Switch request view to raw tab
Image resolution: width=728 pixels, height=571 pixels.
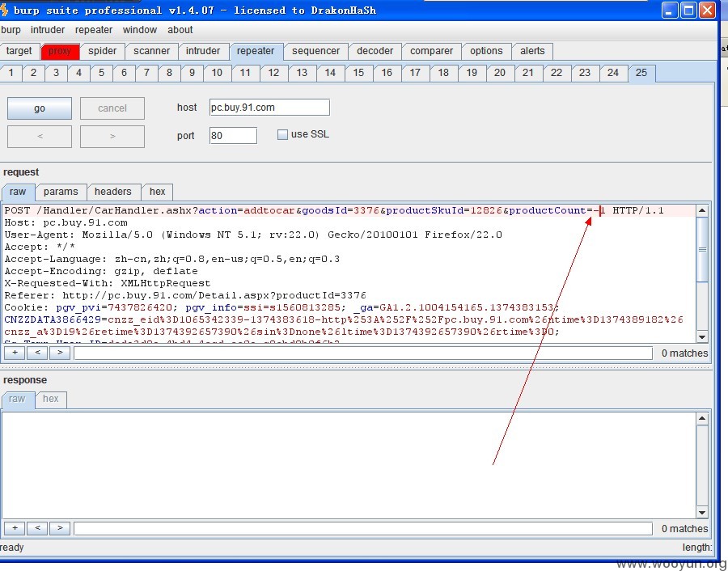pos(18,192)
